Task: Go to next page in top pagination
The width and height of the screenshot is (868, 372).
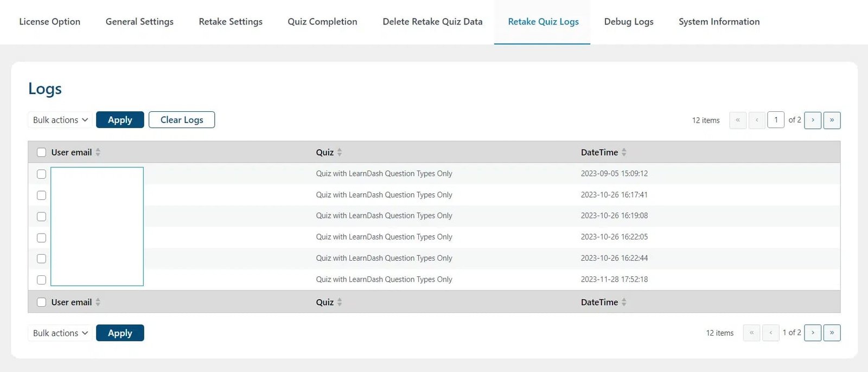Action: click(x=813, y=120)
